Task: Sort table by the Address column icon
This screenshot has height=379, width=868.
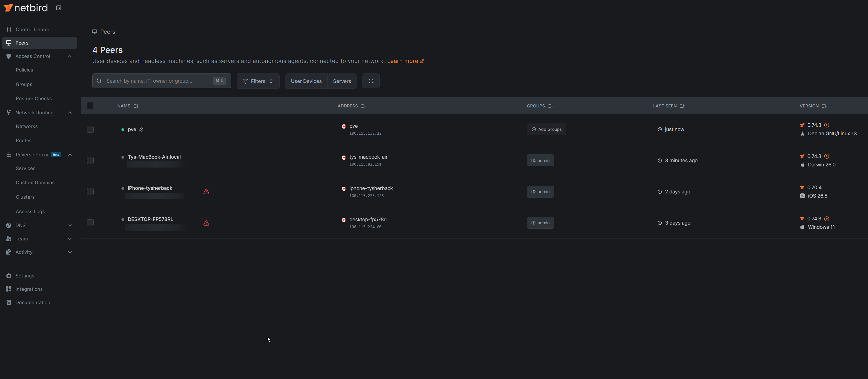Action: tap(363, 106)
